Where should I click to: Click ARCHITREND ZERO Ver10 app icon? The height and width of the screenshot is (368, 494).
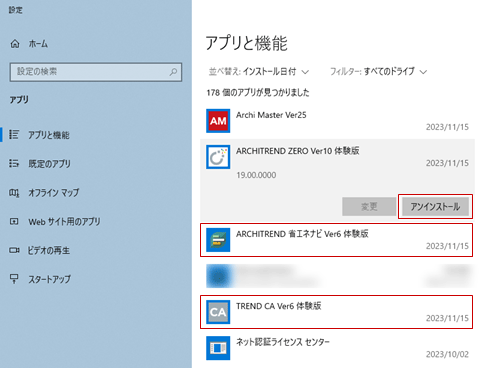[218, 157]
